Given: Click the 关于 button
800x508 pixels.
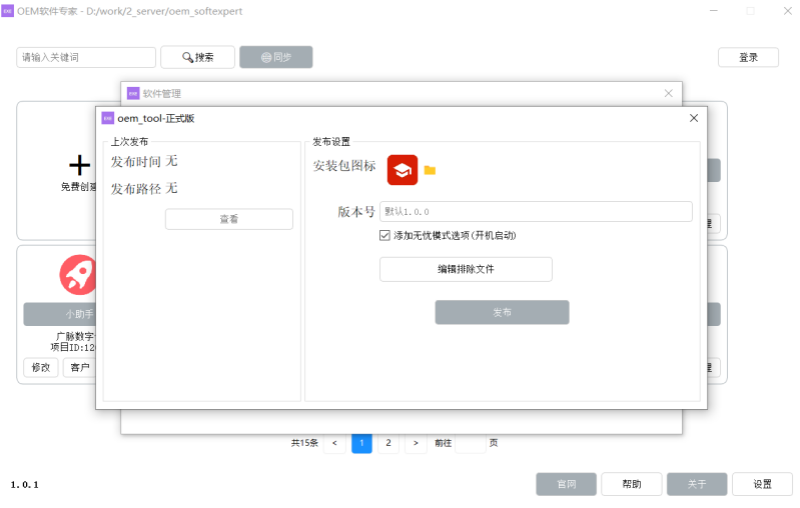Looking at the screenshot, I should click(x=697, y=484).
